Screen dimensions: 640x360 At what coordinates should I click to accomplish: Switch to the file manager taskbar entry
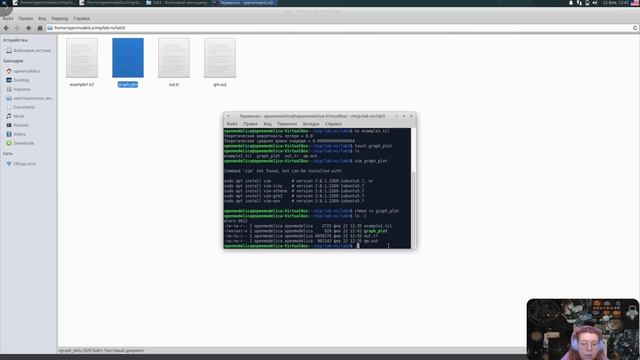pyautogui.click(x=177, y=3)
